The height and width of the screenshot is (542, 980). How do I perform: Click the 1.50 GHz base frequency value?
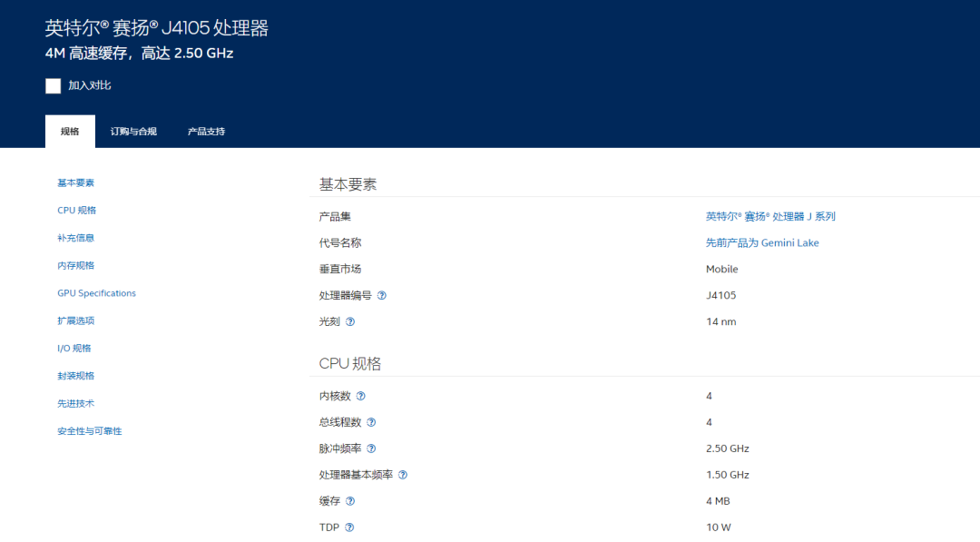point(728,475)
